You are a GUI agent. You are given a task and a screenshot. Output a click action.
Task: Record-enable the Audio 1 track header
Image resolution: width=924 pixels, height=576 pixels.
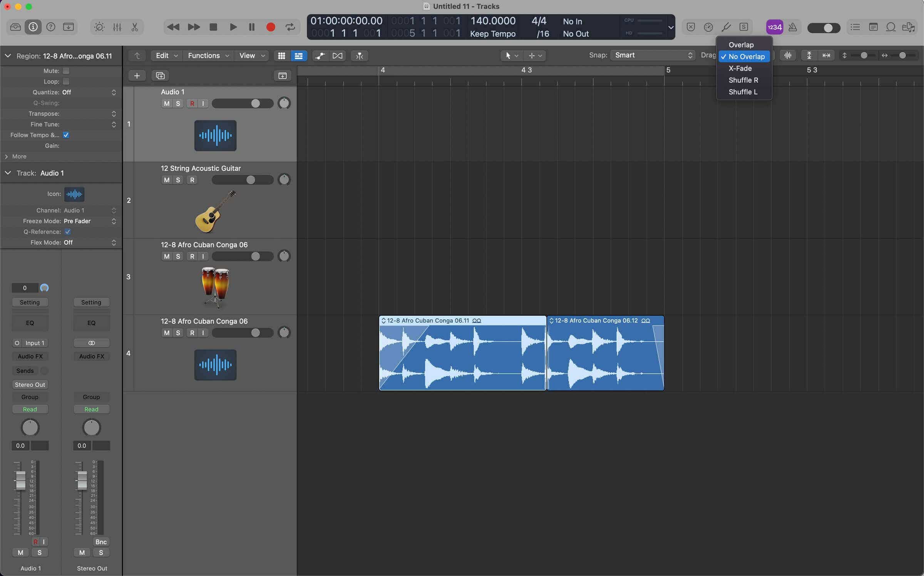click(192, 104)
